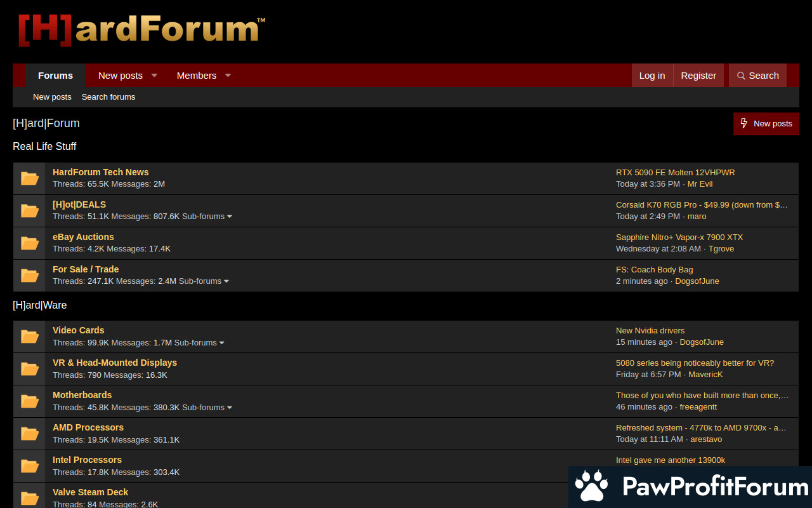Open the [H]ot|DEALS forum
The width and height of the screenshot is (812, 508).
click(79, 204)
